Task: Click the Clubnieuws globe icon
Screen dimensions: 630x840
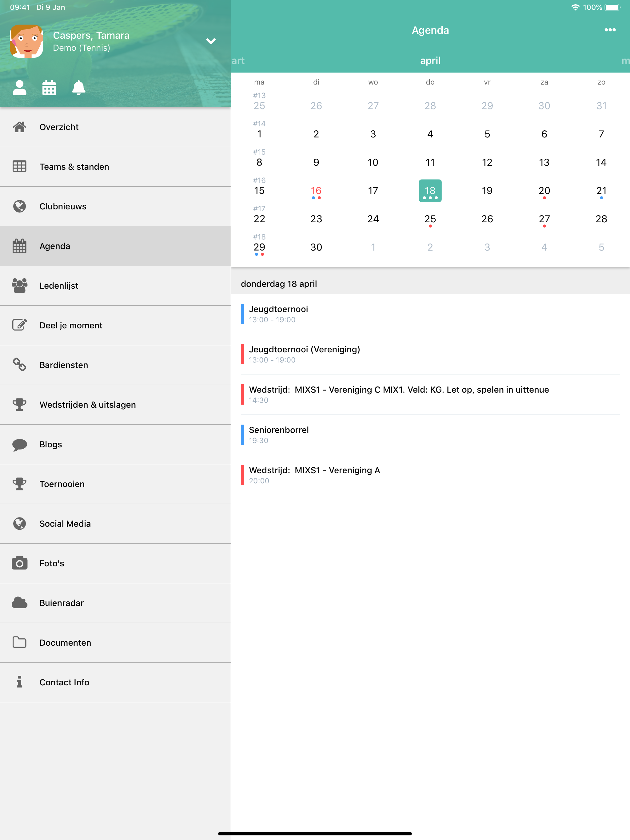Action: [x=19, y=206]
